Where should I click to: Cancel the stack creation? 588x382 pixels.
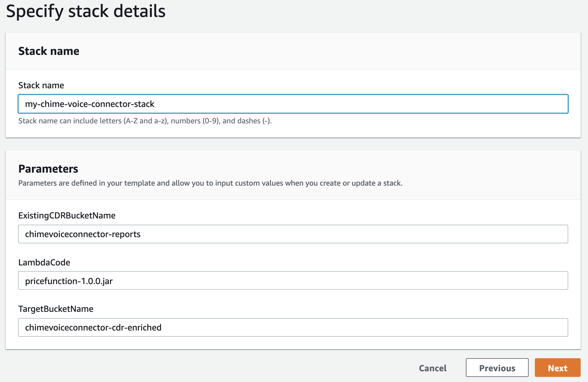pos(433,368)
